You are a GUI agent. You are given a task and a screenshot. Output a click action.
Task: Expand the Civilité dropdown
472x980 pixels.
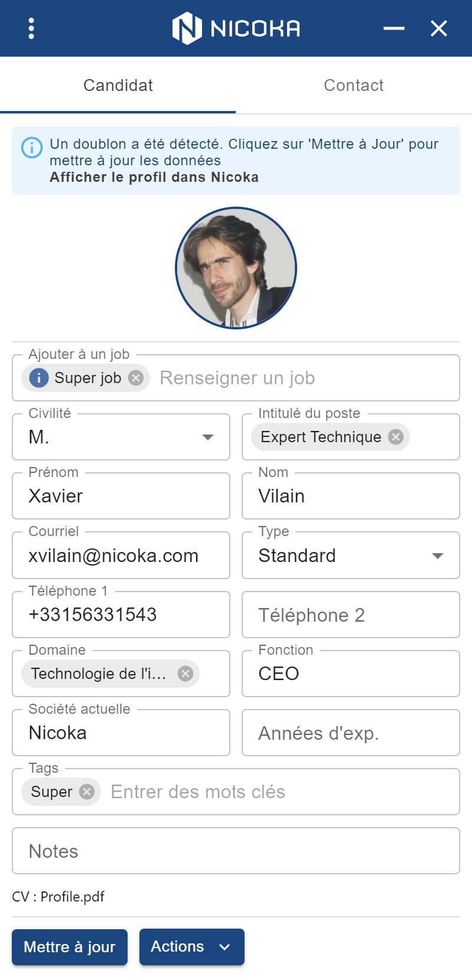121,437
